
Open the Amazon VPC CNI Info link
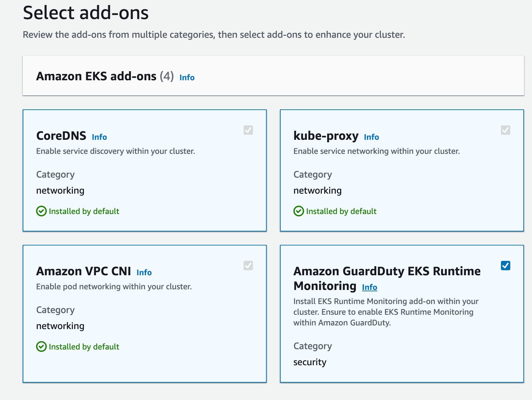(144, 273)
